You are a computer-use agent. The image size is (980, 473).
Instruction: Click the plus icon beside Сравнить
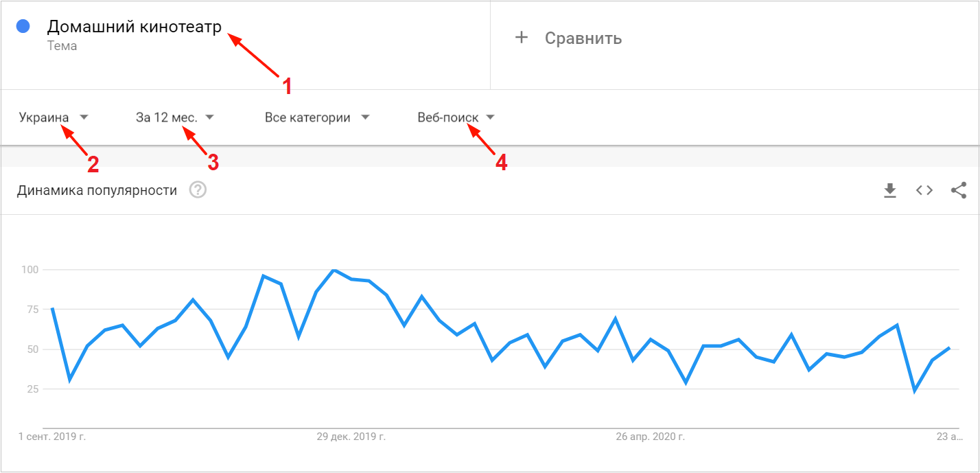(x=522, y=38)
